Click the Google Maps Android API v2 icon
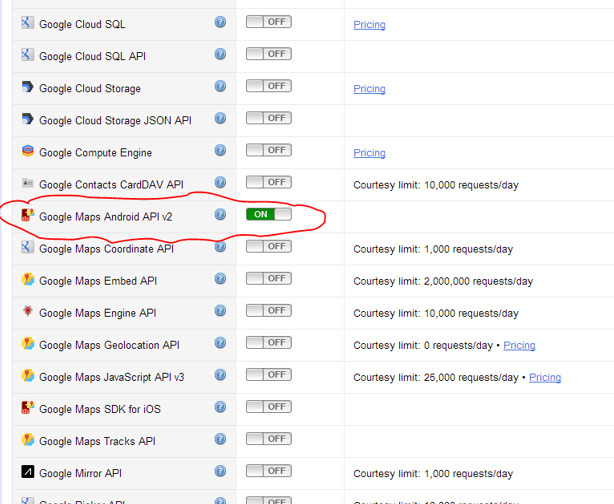This screenshot has height=504, width=614. pos(27,215)
